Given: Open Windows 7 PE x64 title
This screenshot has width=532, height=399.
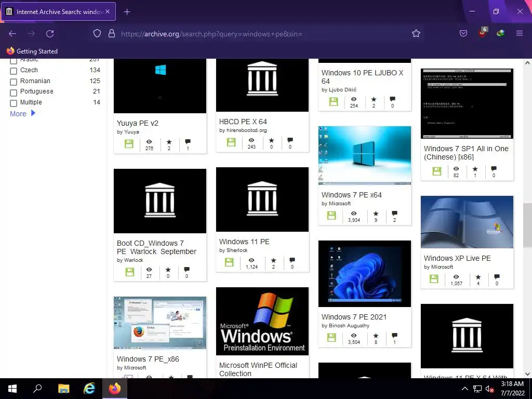Looking at the screenshot, I should [x=352, y=195].
